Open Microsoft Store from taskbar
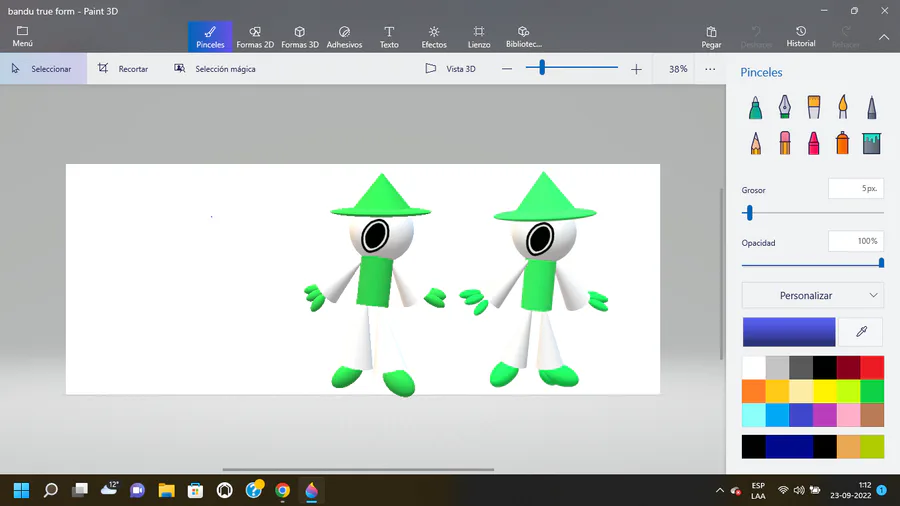The height and width of the screenshot is (506, 900). (x=195, y=491)
